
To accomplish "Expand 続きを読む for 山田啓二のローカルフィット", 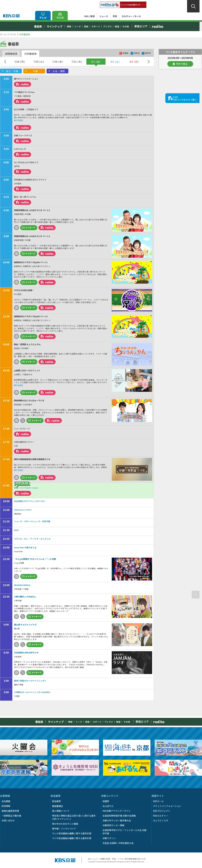I will tap(18, 385).
